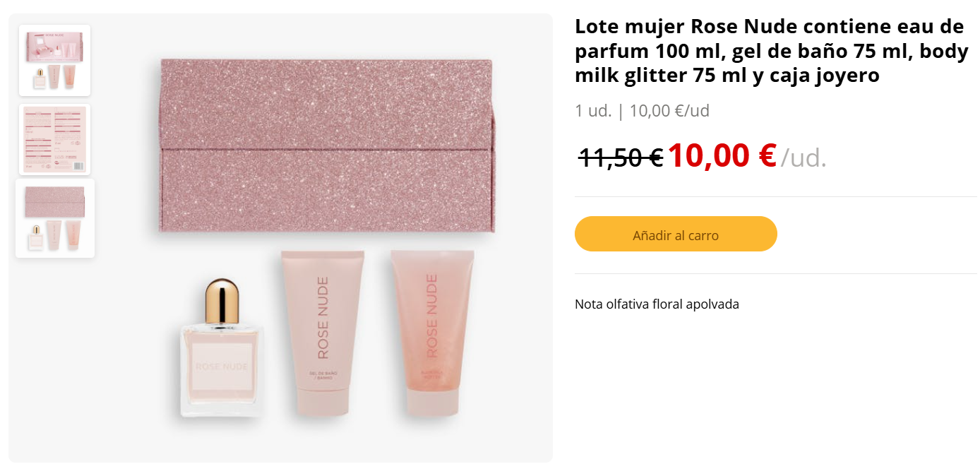Click the gray /ud. label beside the price
980x469 pixels.
tap(803, 158)
